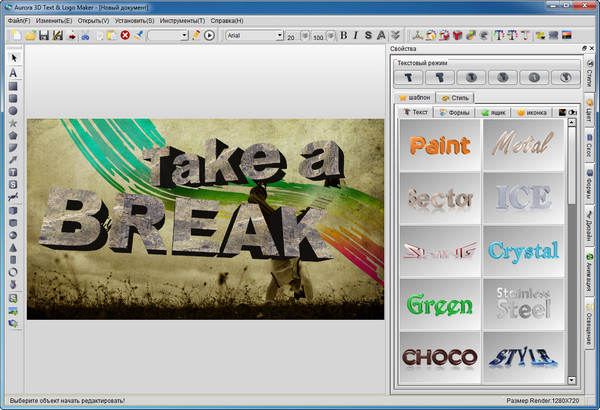Play the animation with the play button
Viewport: 600px width, 410px height.
[x=209, y=36]
